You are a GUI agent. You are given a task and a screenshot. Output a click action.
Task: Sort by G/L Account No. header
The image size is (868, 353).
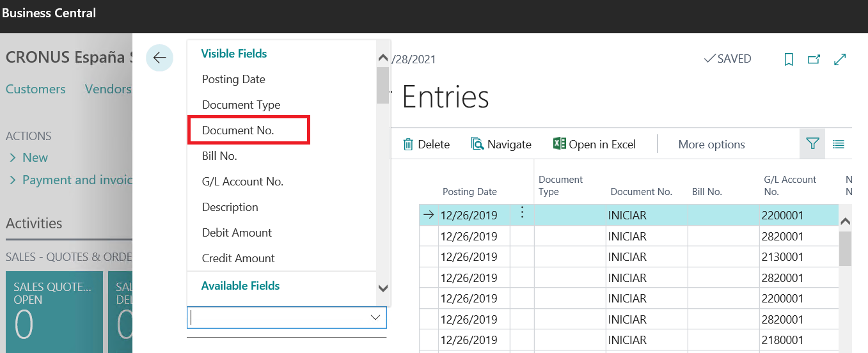point(790,185)
